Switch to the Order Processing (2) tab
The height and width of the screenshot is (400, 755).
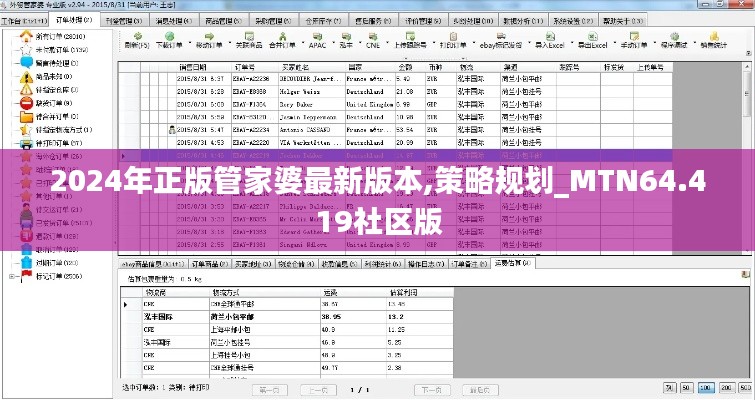point(74,20)
